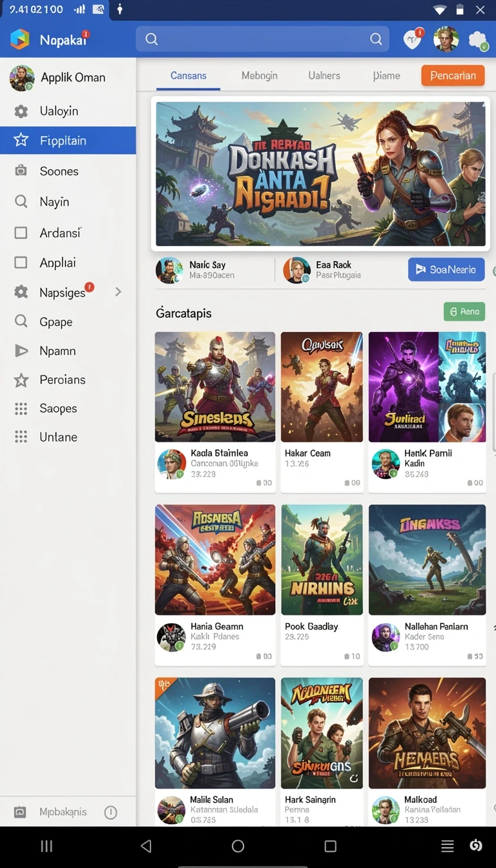Viewport: 496px width, 868px height.
Task: Click the blue SoaNeario button
Action: [446, 270]
